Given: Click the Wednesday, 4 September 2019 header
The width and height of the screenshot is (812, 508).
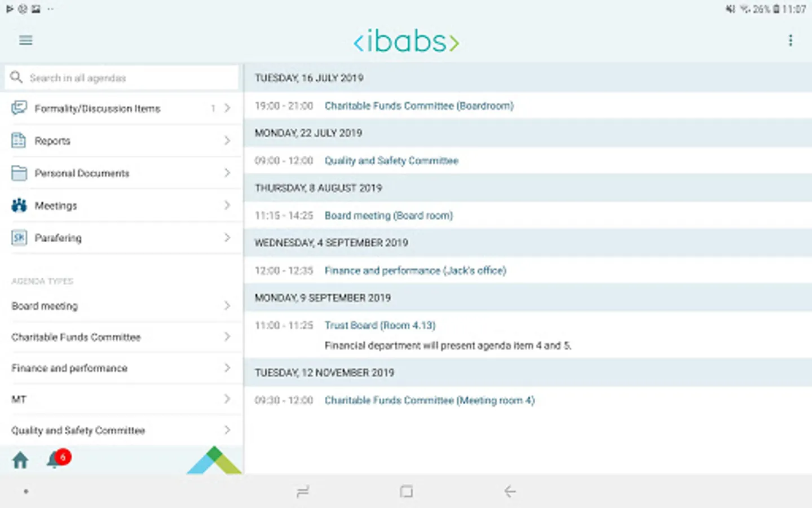Looking at the screenshot, I should point(528,243).
